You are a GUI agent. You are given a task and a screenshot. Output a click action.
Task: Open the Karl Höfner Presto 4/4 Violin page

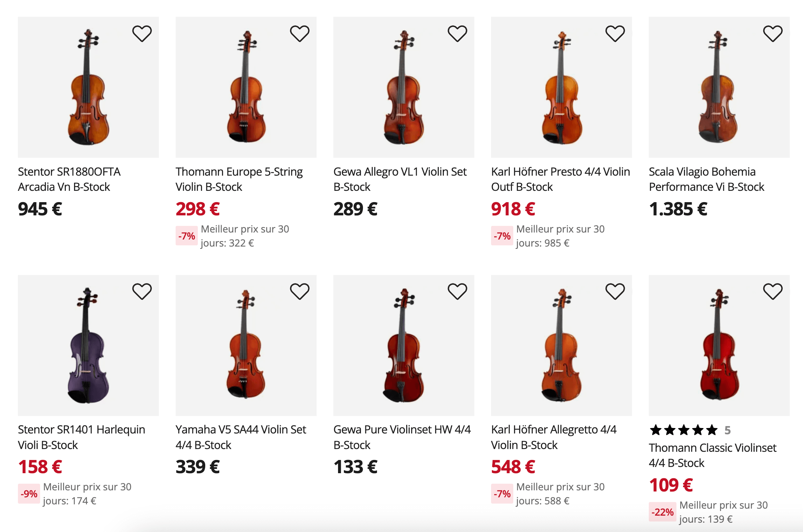[560, 179]
